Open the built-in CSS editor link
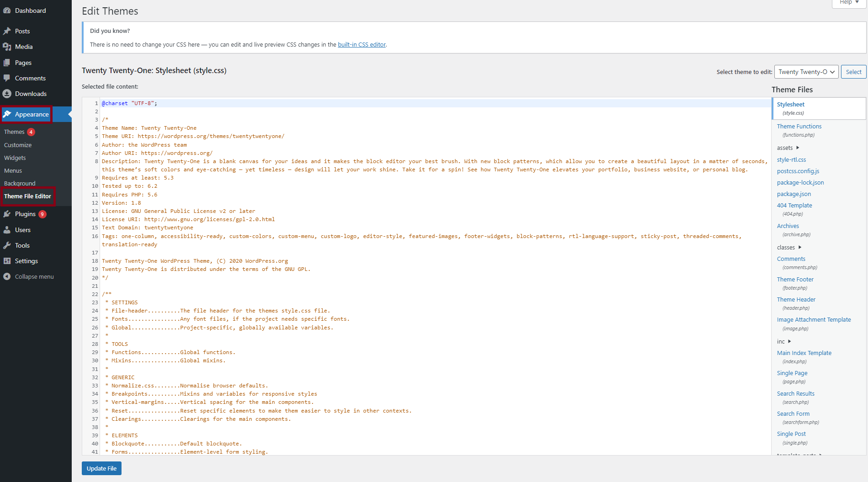The width and height of the screenshot is (868, 482). pyautogui.click(x=361, y=44)
